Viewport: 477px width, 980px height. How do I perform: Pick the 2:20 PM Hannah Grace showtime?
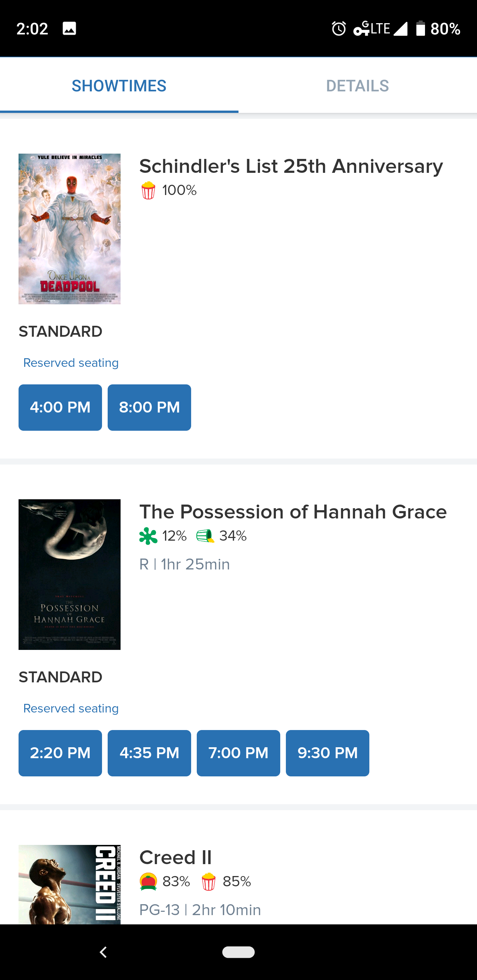[60, 753]
